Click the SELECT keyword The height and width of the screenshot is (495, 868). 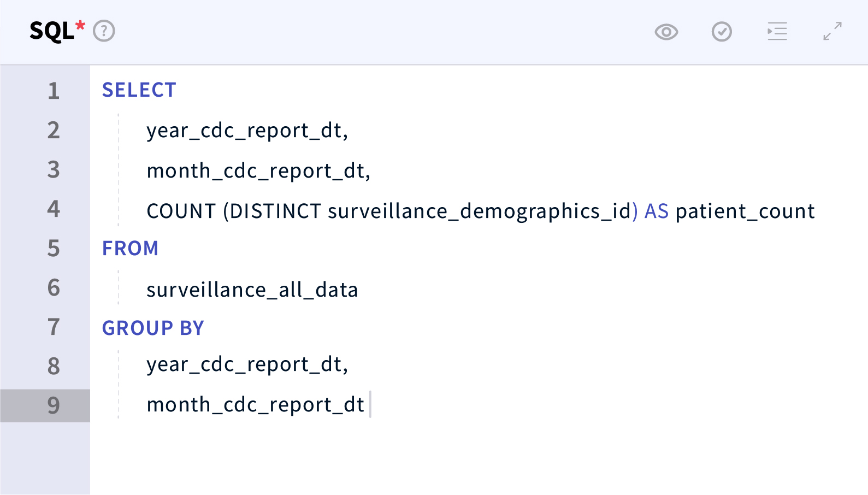coord(139,90)
